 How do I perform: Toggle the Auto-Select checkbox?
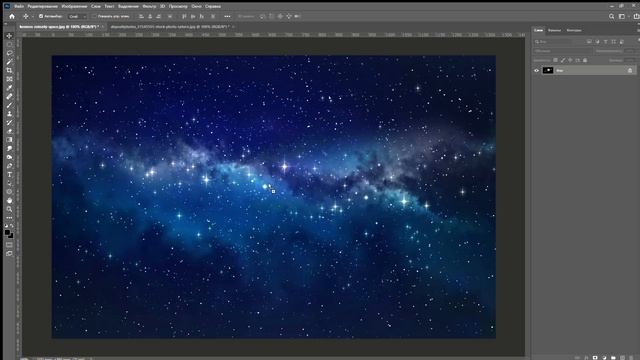(41, 16)
